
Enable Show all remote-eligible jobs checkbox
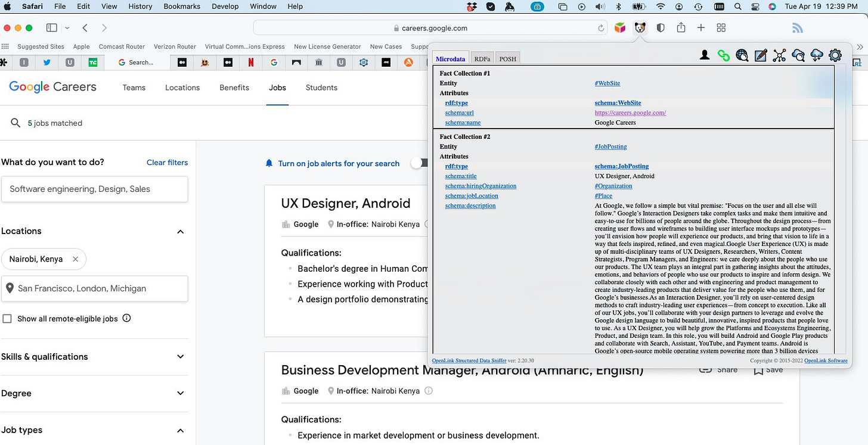click(x=7, y=319)
